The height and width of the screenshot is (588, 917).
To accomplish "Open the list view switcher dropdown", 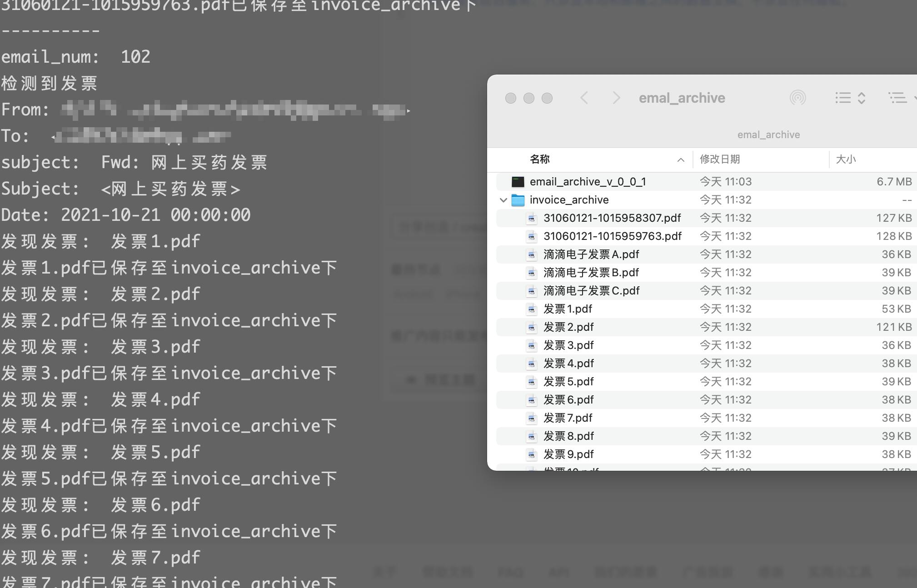I will pos(850,98).
